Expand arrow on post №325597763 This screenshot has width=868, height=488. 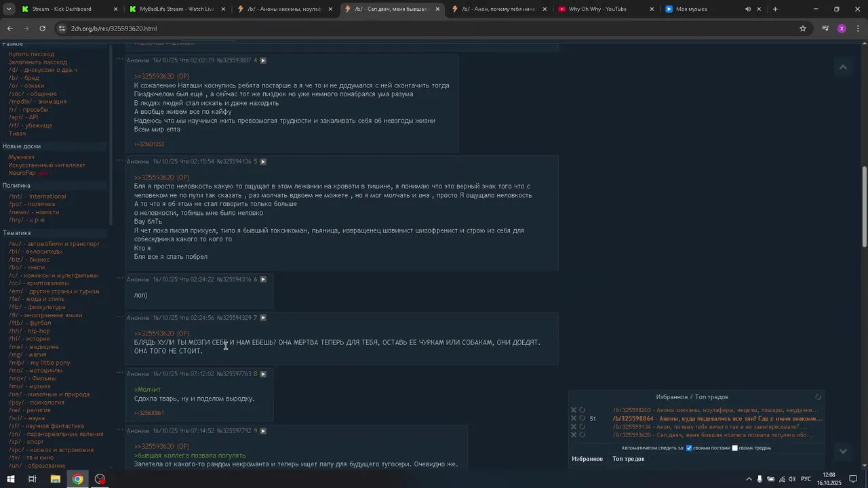263,373
